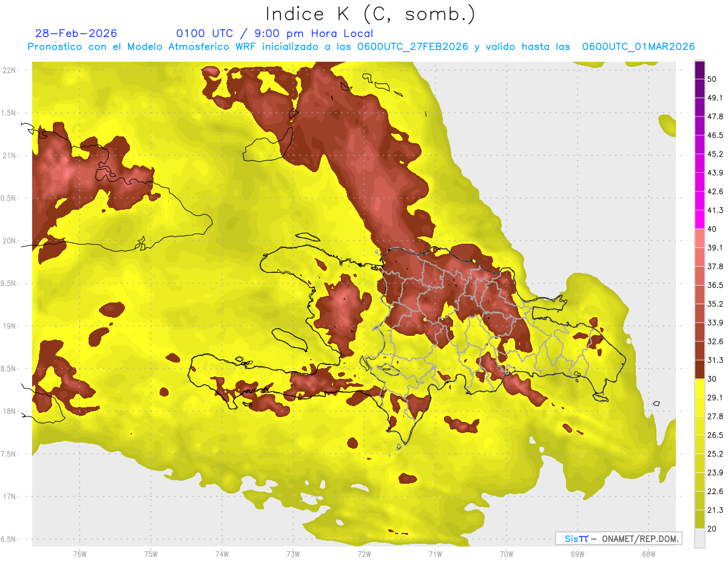The height and width of the screenshot is (562, 728).
Task: Click the initialization timestamp "0600UTC_27FEB2026"
Action: pyautogui.click(x=413, y=47)
